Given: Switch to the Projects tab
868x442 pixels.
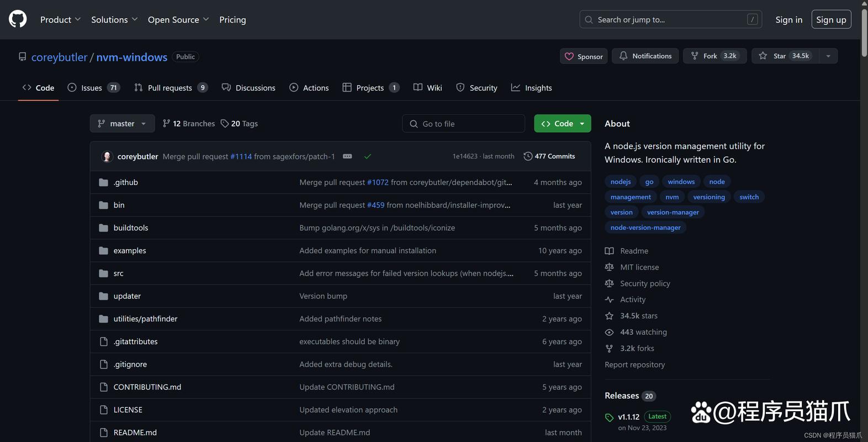Looking at the screenshot, I should point(371,88).
